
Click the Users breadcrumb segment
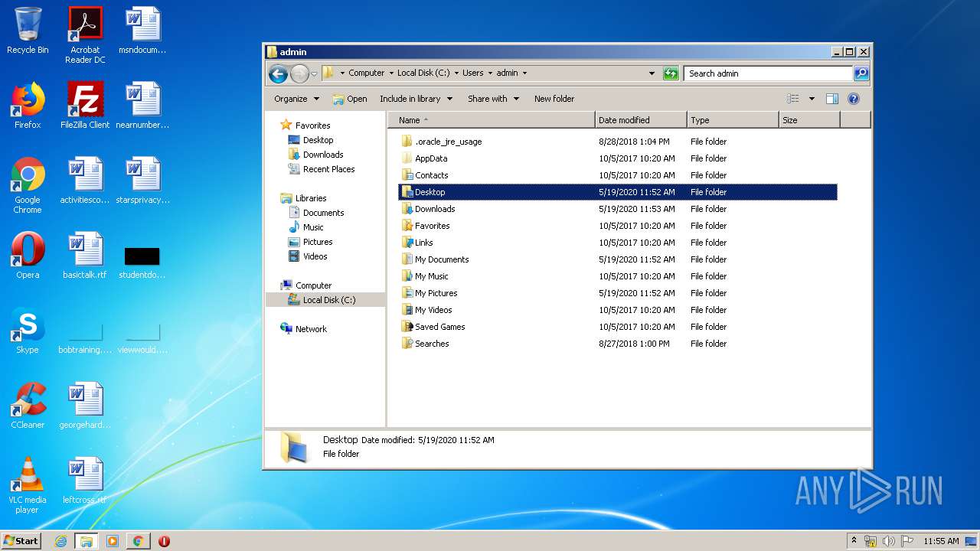click(x=472, y=73)
